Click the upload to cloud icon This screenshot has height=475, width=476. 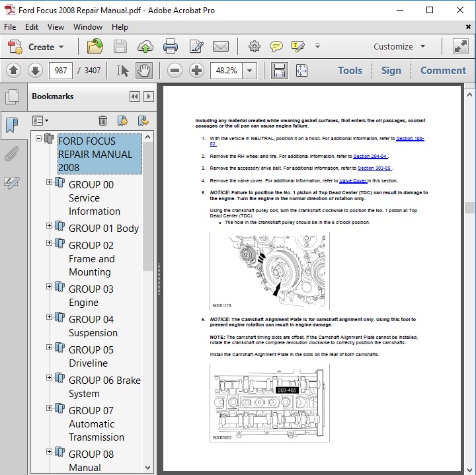coord(145,47)
